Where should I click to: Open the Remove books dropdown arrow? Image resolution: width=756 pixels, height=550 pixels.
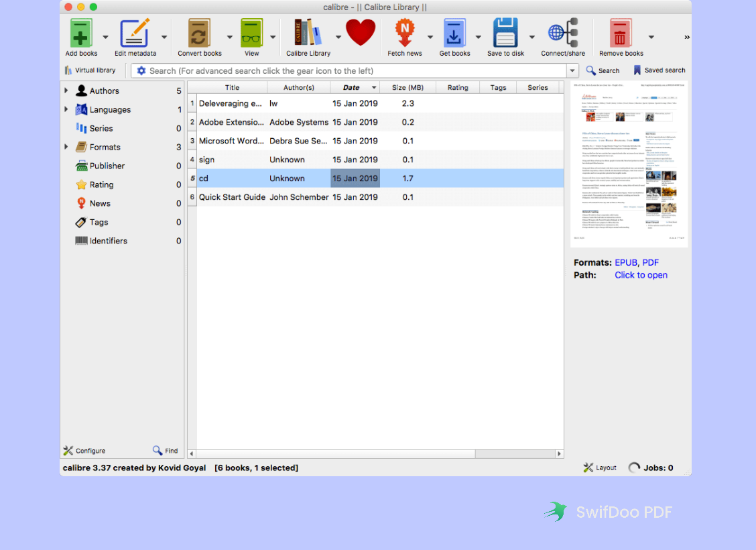tap(651, 37)
